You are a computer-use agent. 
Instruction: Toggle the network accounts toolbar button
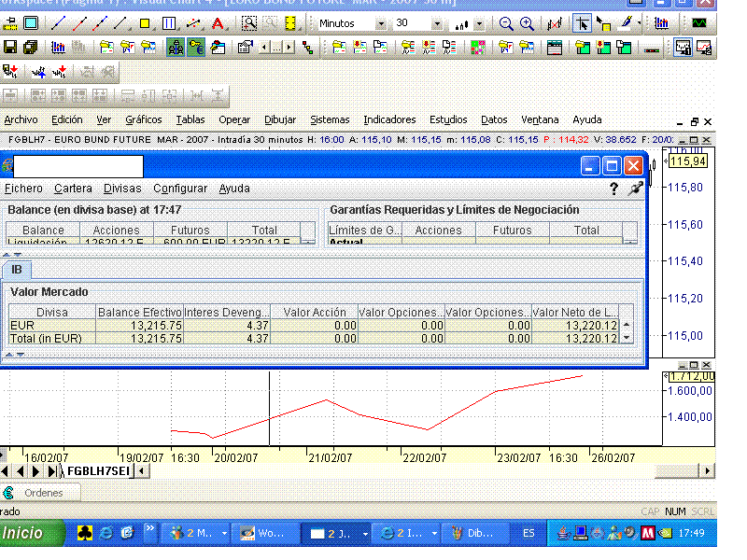point(175,47)
